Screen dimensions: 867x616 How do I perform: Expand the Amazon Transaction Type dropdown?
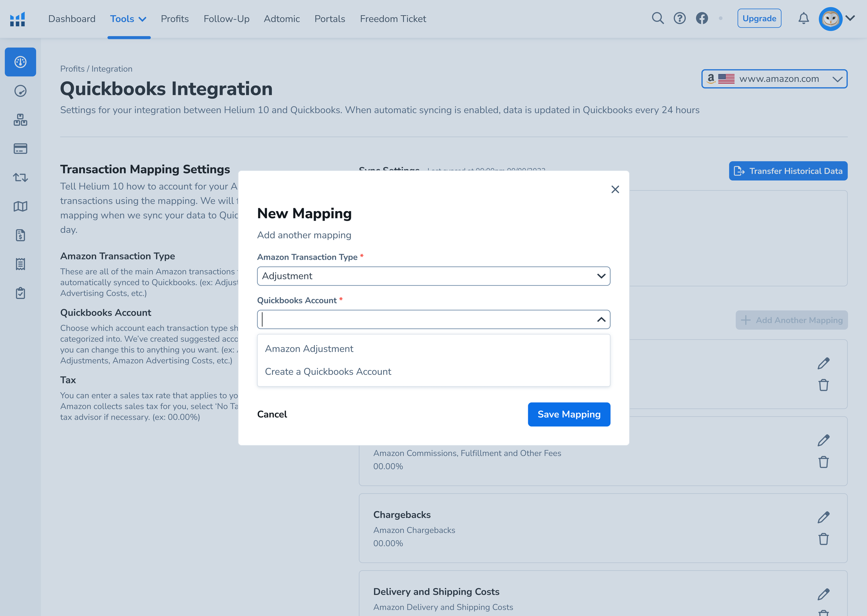point(433,276)
